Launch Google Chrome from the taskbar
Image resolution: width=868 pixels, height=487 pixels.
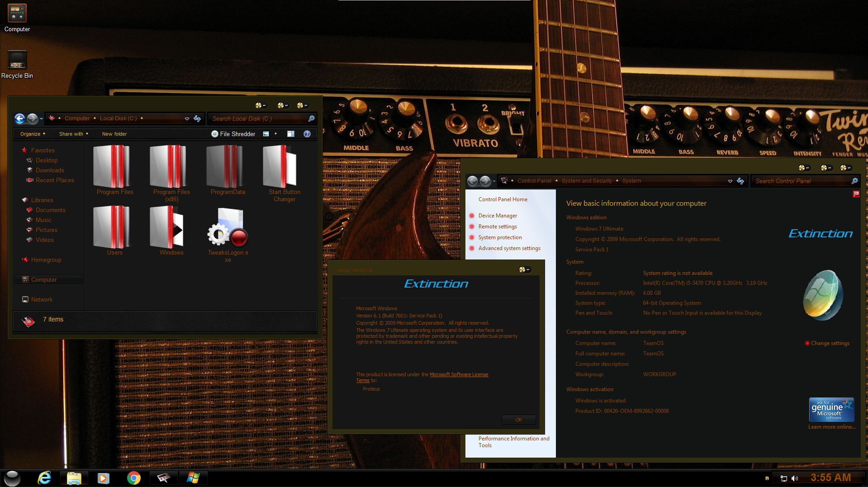(133, 478)
